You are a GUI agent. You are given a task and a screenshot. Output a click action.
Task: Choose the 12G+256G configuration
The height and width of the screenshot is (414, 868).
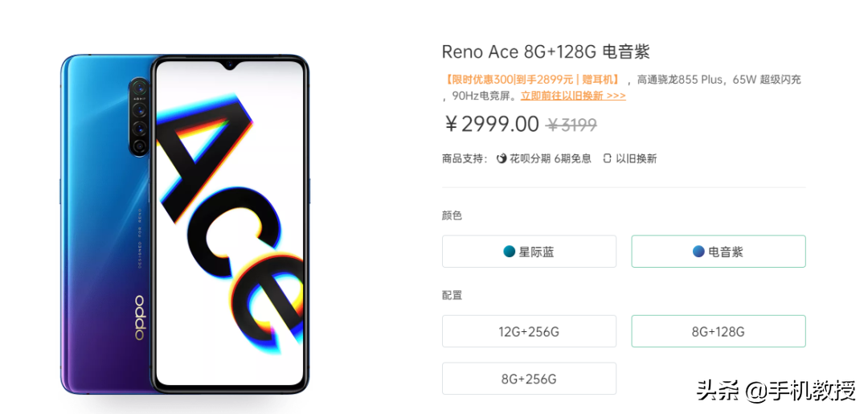pyautogui.click(x=529, y=331)
